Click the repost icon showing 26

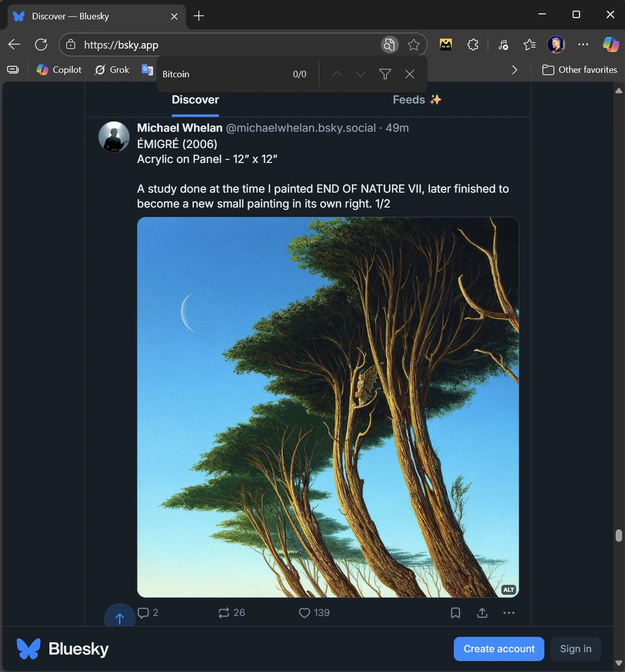[x=231, y=613]
